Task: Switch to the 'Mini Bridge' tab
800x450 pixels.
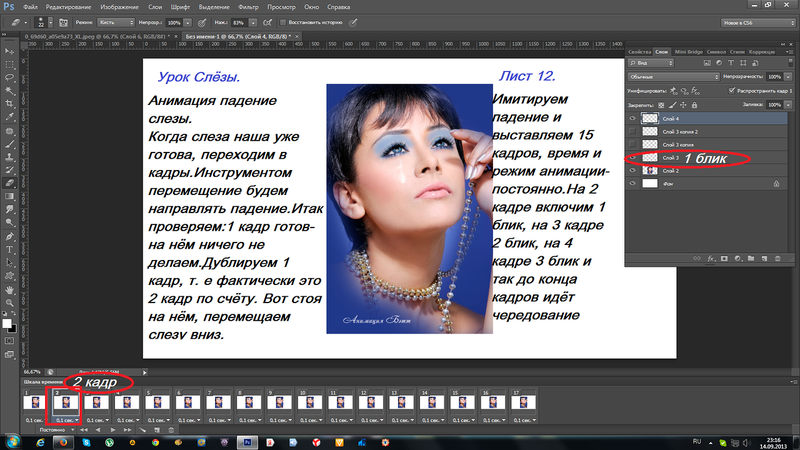Action: (x=688, y=52)
